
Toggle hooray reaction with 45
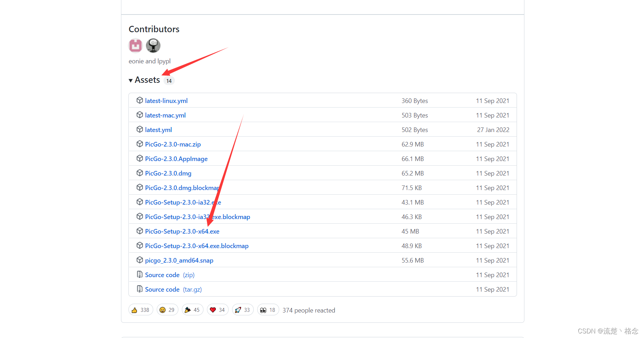pyautogui.click(x=192, y=310)
